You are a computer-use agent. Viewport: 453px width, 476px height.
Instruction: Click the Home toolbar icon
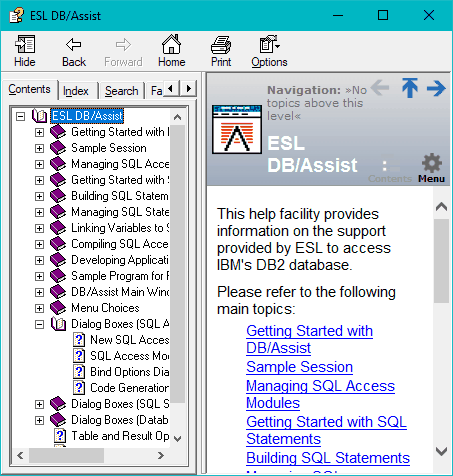point(171,44)
